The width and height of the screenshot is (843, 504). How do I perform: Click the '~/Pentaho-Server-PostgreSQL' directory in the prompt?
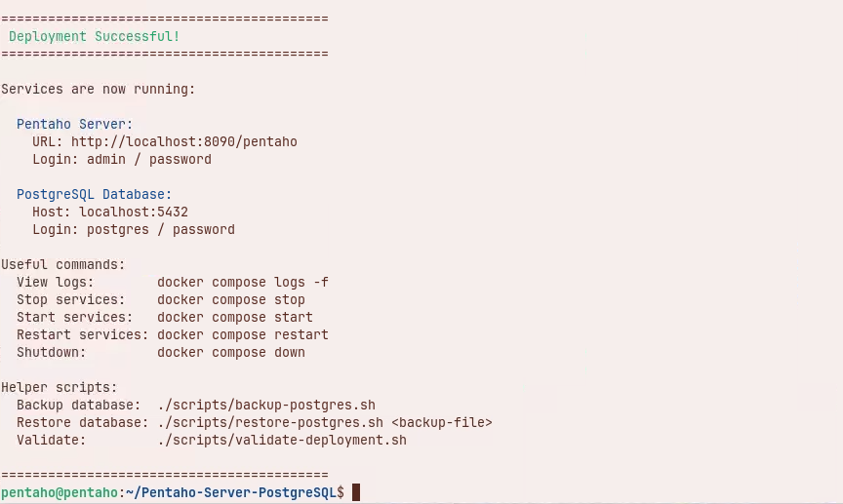[x=230, y=493]
